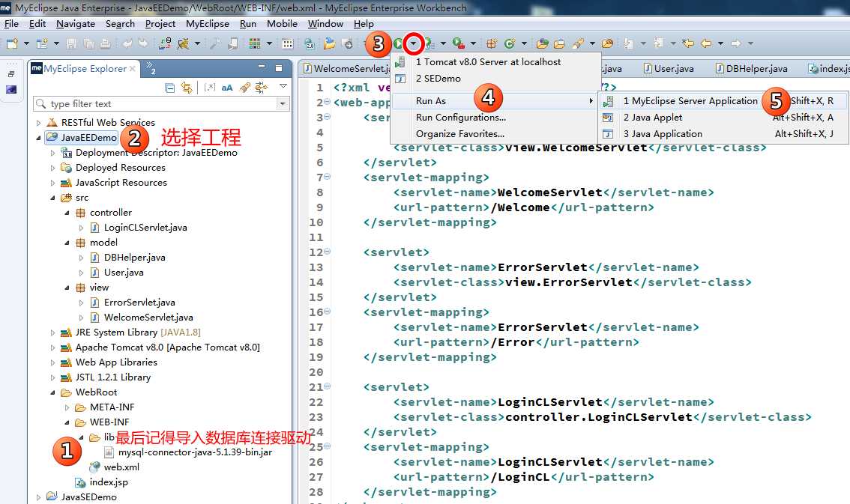Select '3 Java Application' run option
The height and width of the screenshot is (504, 850).
click(723, 134)
